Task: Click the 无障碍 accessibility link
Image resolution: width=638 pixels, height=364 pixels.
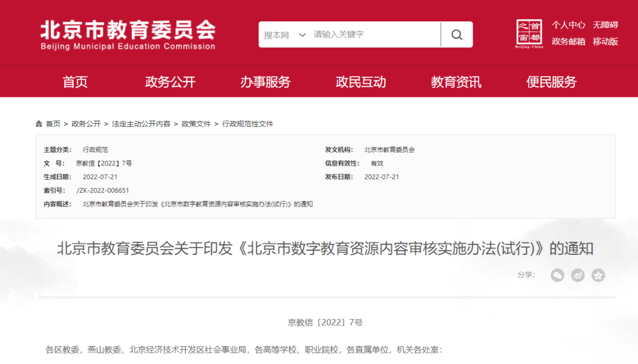Action: [x=606, y=25]
